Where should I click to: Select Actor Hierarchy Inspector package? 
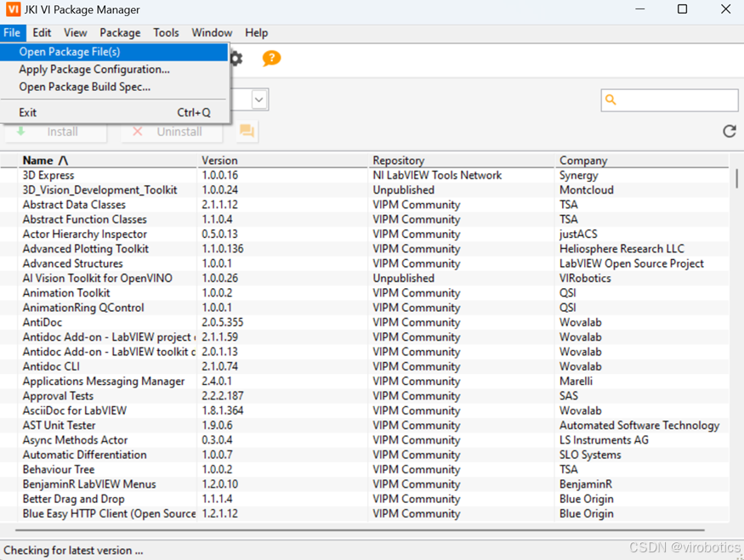point(365,235)
